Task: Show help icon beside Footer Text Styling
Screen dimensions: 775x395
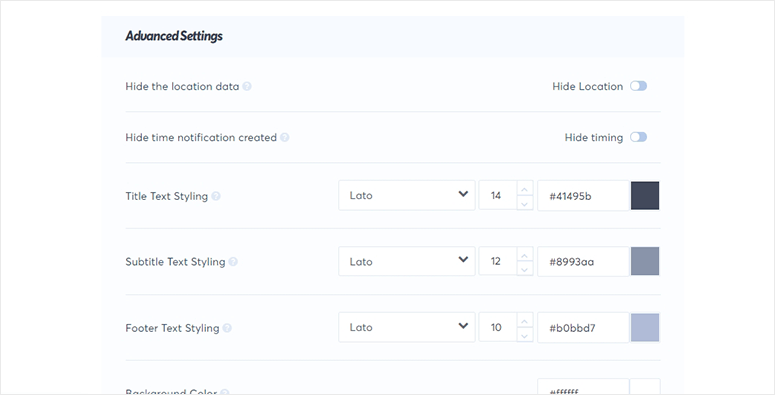Action: pos(227,328)
